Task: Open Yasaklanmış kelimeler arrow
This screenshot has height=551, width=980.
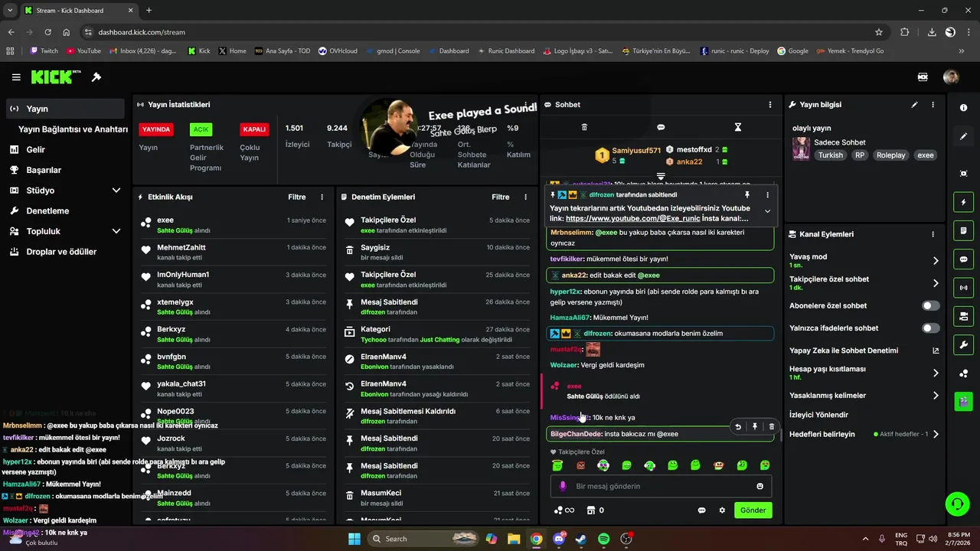Action: click(936, 396)
